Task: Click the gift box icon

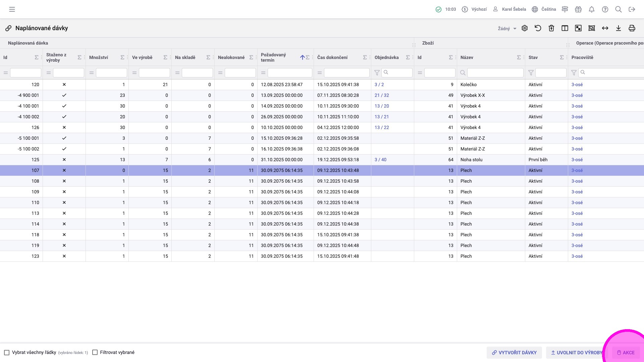Action: (x=578, y=9)
